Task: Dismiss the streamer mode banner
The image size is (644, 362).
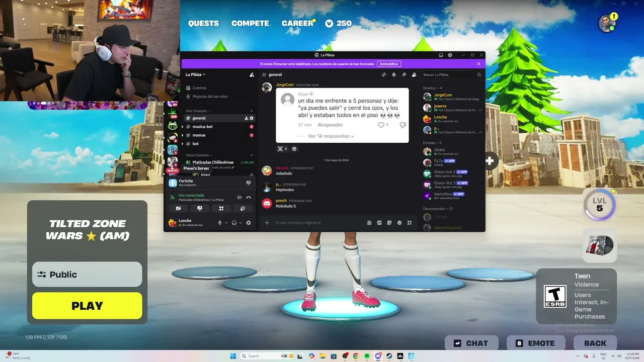Action: [478, 64]
